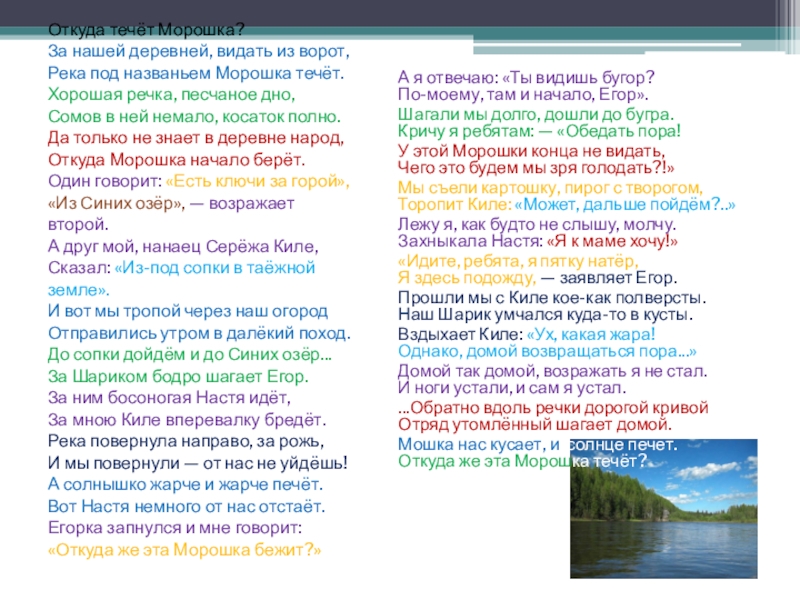This screenshot has width=800, height=600.
Task: Click line 'За Шариком бодро шагает Егор.'
Action: click(x=179, y=377)
